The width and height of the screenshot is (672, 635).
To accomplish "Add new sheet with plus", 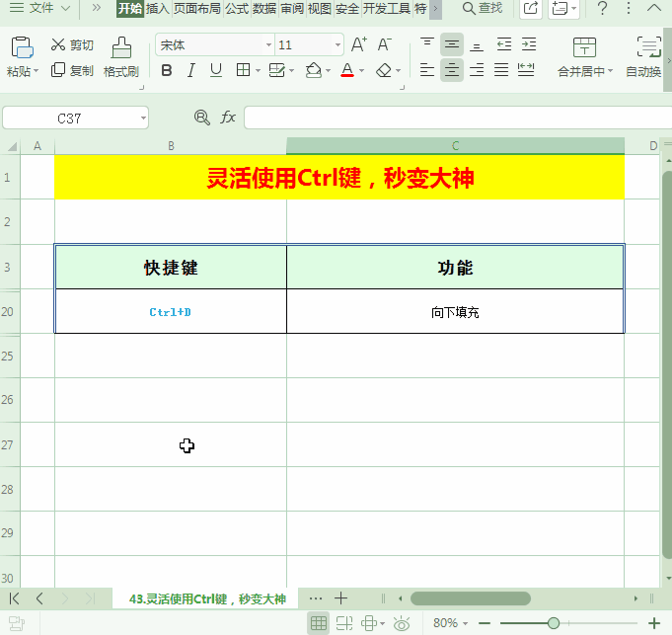I will coord(341,598).
